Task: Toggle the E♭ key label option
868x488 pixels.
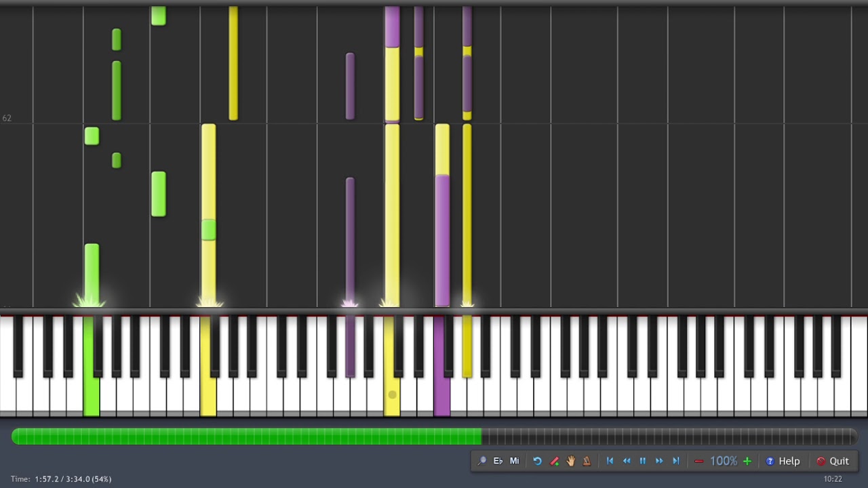Action: point(498,461)
